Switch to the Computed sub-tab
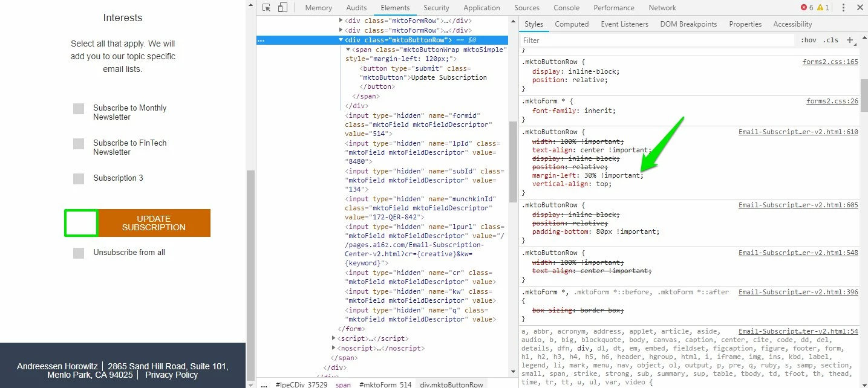Screen dimensions: 868x388 tap(572, 24)
